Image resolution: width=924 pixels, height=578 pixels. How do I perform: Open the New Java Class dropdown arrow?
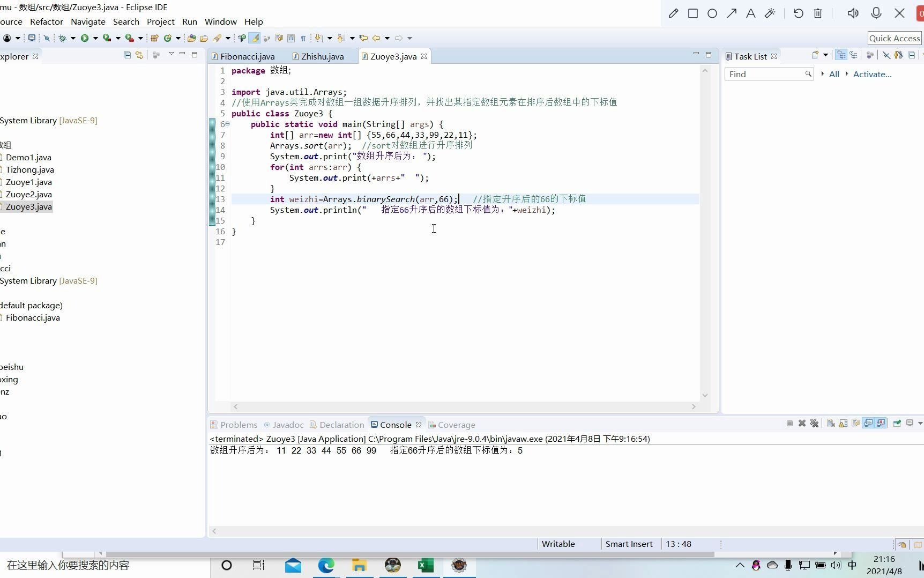point(178,38)
